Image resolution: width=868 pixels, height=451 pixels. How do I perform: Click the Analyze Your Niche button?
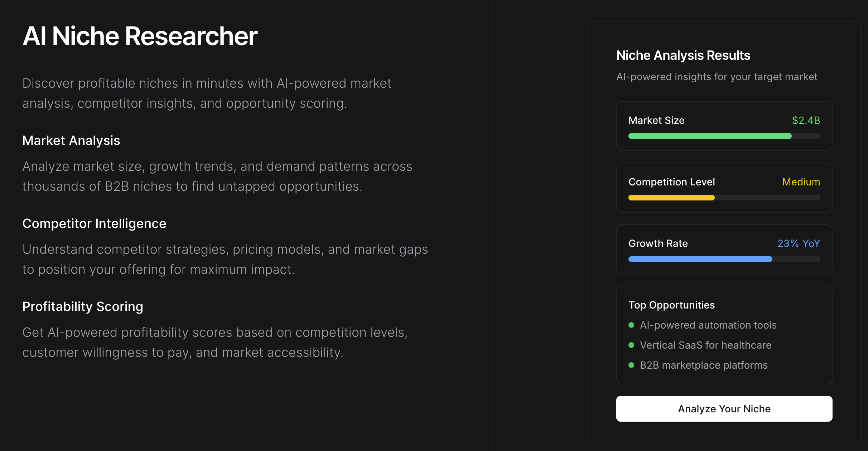(724, 409)
